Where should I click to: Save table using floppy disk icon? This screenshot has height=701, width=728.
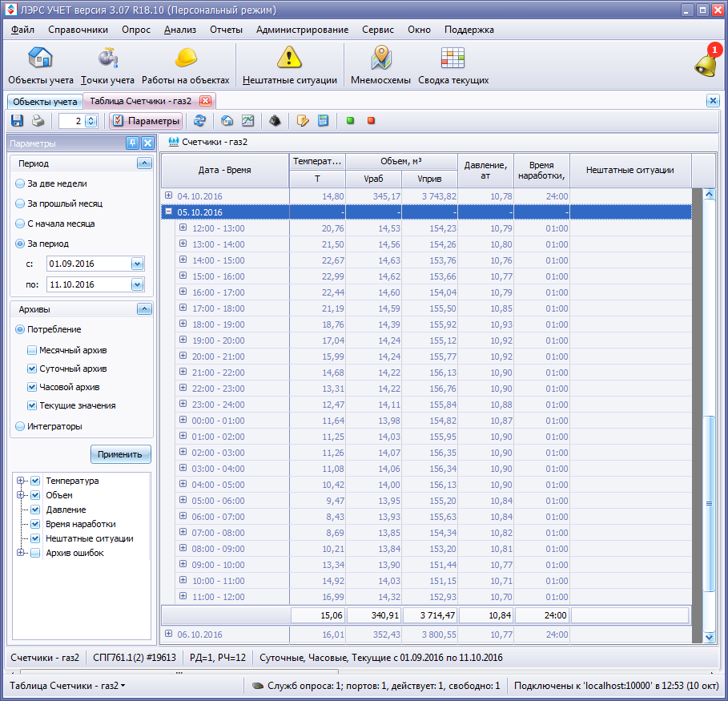(x=17, y=121)
